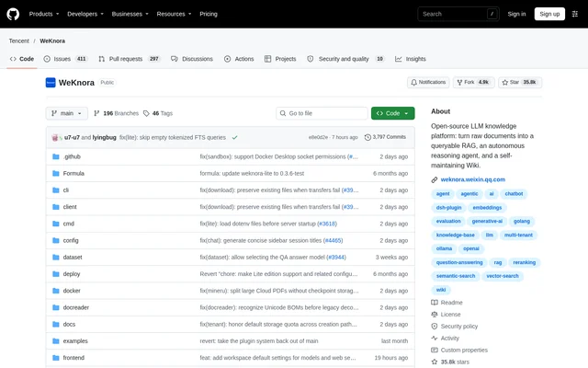Image resolution: width=588 pixels, height=368 pixels.
Task: Star the WeKnora repository
Action: point(520,82)
